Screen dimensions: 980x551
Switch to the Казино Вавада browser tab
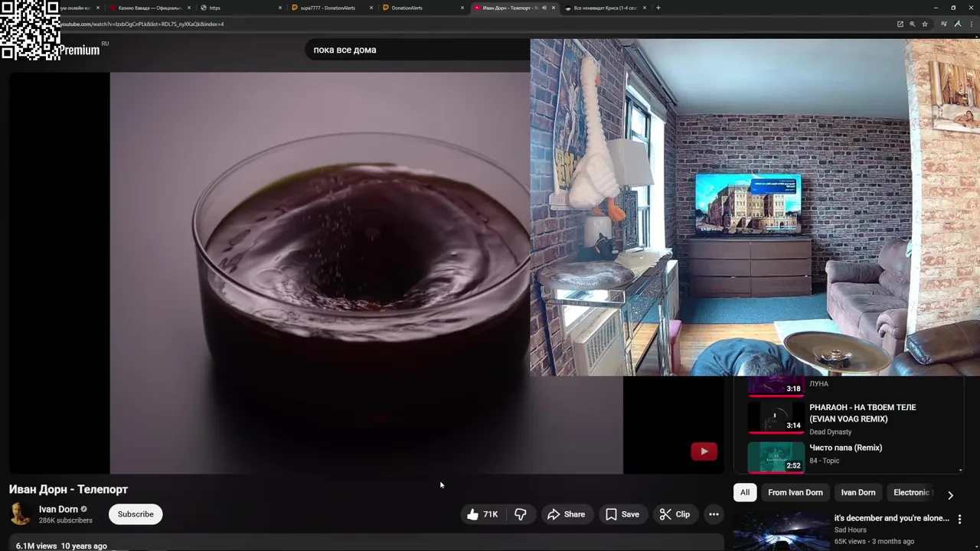click(149, 8)
